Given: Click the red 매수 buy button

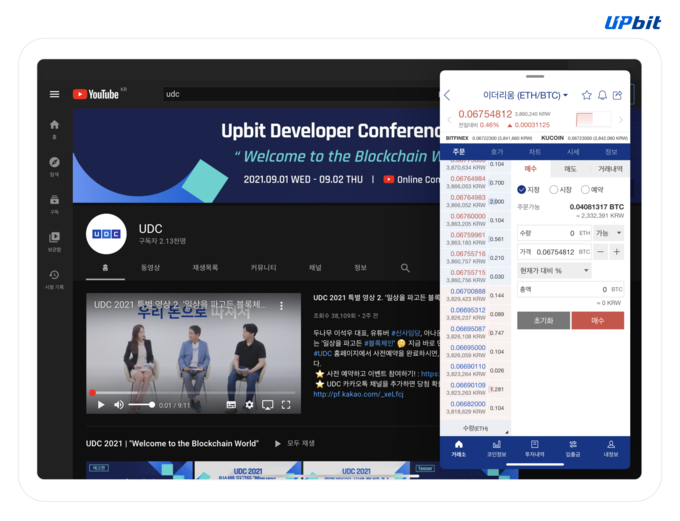Looking at the screenshot, I should coord(598,321).
